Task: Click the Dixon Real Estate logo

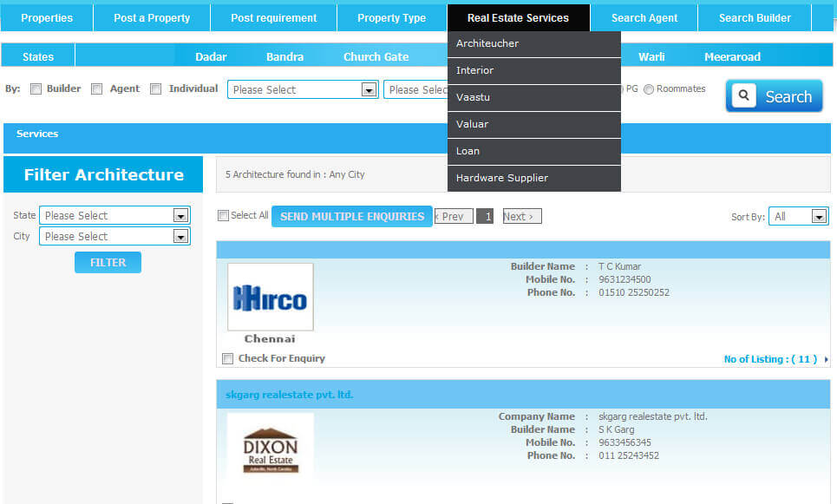Action: (x=271, y=448)
